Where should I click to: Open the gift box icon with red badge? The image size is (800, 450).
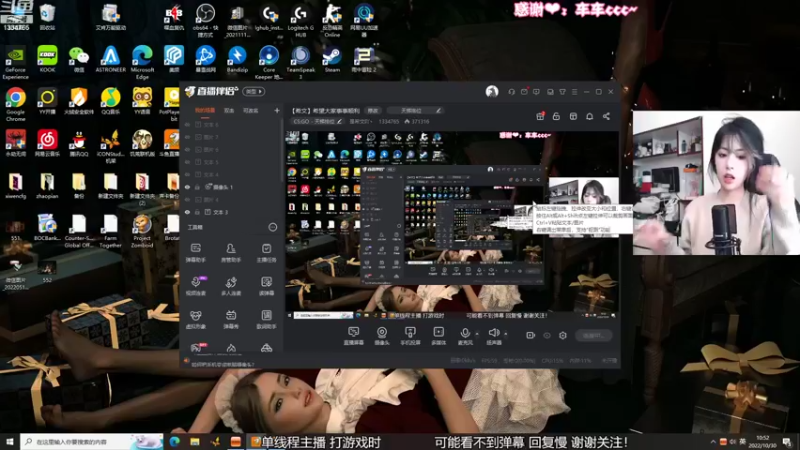coord(540,116)
